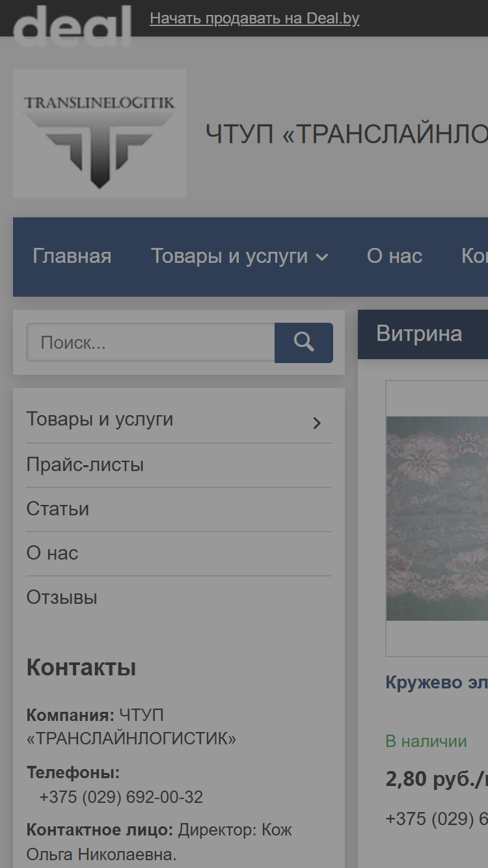This screenshot has width=488, height=868.
Task: Expand sidebar Товары и услуги chevron arrow
Action: click(x=317, y=423)
